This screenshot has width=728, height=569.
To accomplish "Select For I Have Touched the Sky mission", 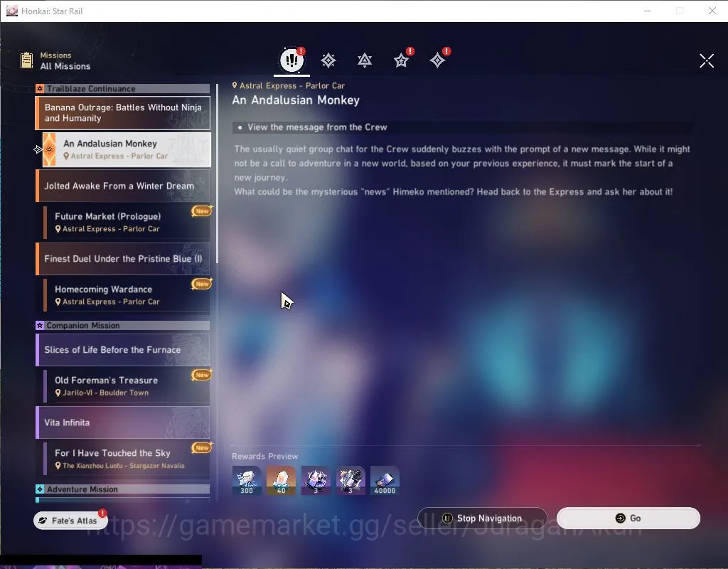I will click(x=127, y=459).
